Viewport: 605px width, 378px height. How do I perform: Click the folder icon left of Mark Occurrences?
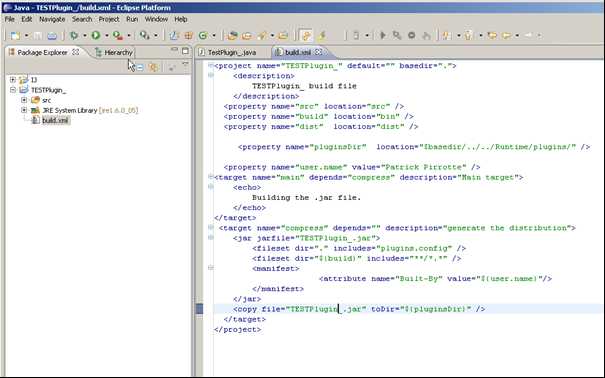[283, 35]
